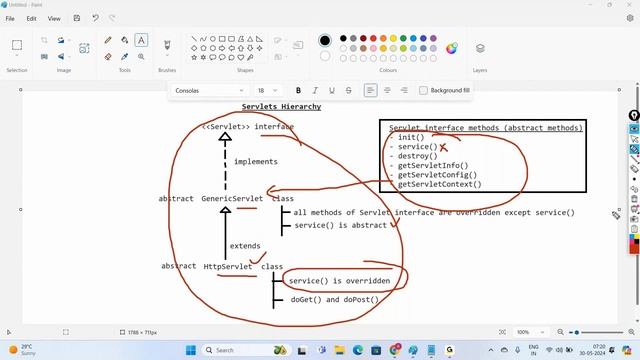The width and height of the screenshot is (640, 360).
Task: Click the zoom slider handle
Action: tap(576, 332)
